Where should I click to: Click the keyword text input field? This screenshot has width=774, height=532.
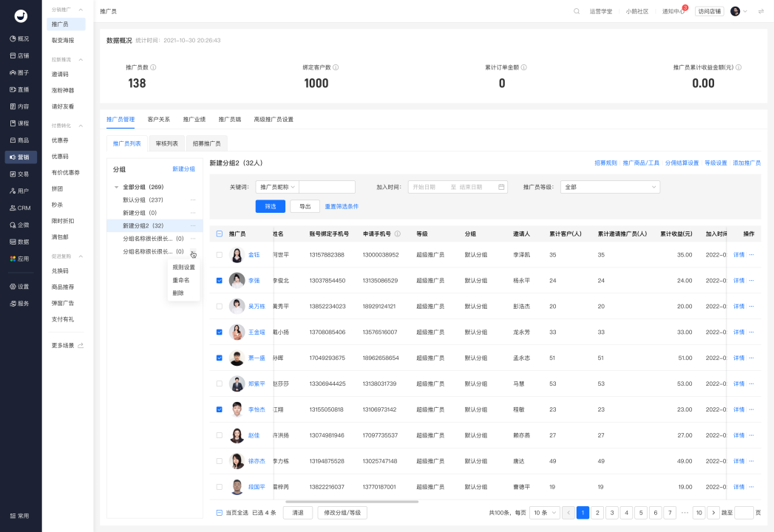[327, 187]
